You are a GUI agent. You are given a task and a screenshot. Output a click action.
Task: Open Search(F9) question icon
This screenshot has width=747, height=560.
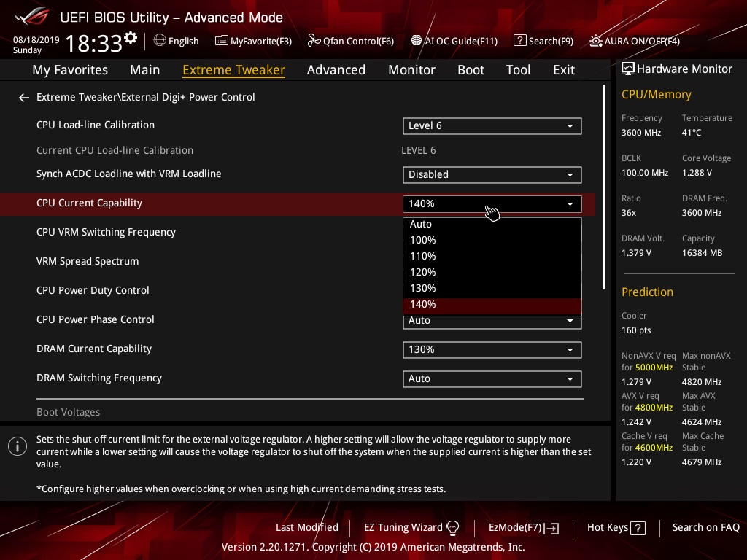(519, 41)
